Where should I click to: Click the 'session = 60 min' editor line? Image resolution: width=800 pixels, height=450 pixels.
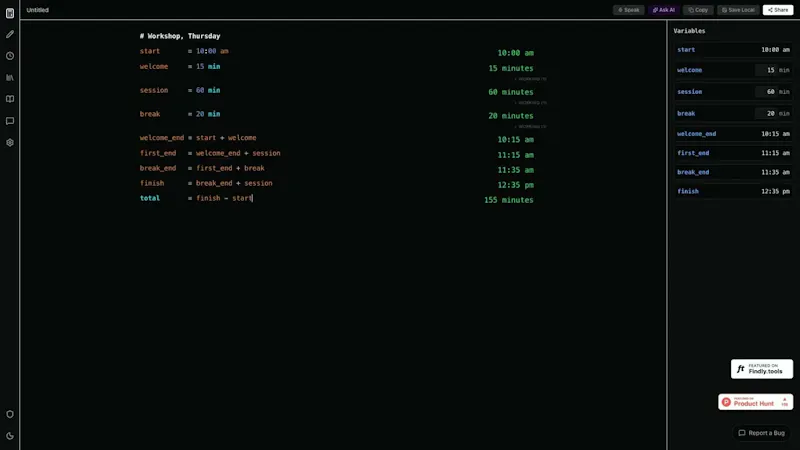pyautogui.click(x=180, y=90)
